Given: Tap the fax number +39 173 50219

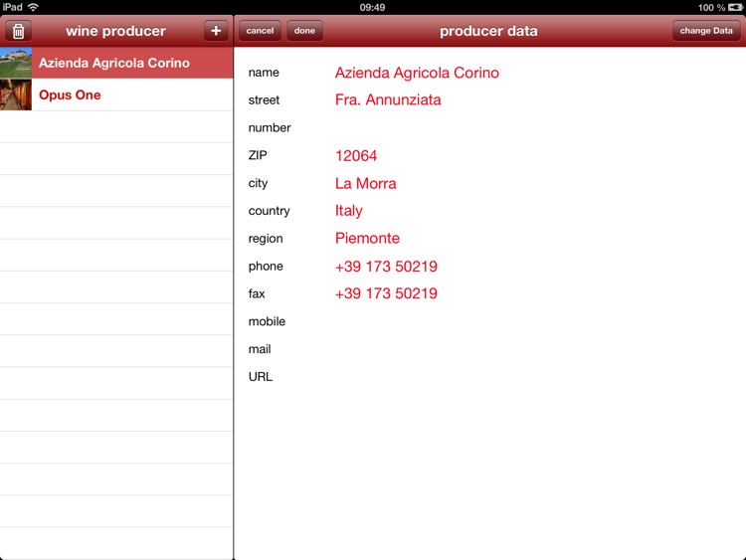Looking at the screenshot, I should pyautogui.click(x=386, y=293).
